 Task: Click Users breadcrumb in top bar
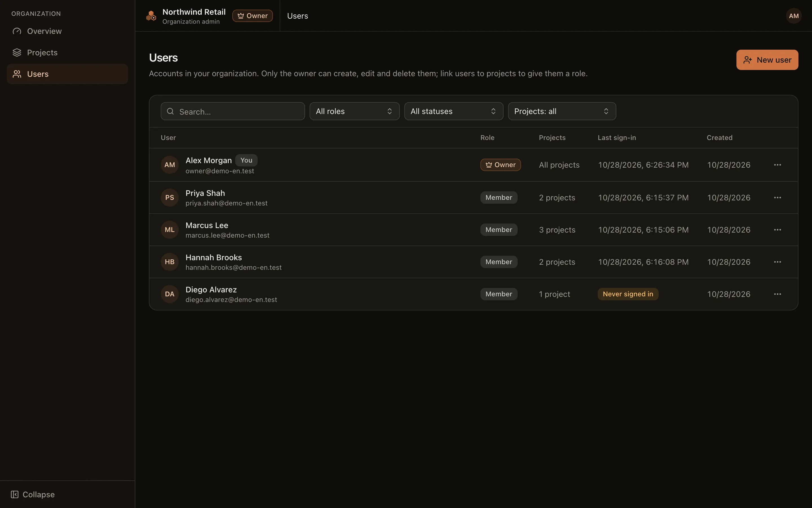(297, 16)
